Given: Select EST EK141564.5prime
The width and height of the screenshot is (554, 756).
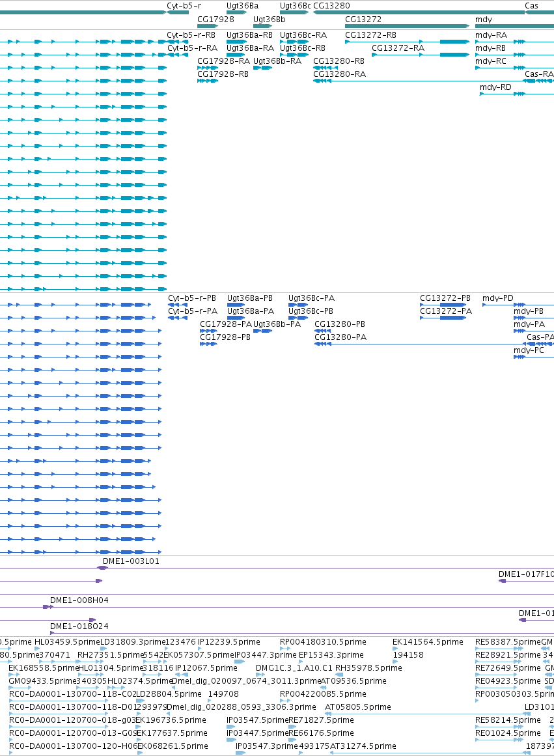Looking at the screenshot, I should point(428,642).
